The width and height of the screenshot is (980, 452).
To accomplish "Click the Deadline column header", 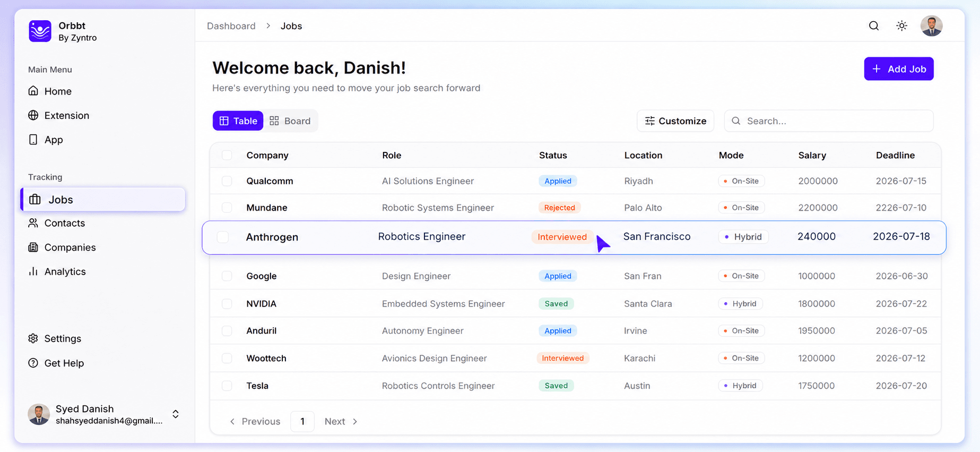I will tap(895, 155).
